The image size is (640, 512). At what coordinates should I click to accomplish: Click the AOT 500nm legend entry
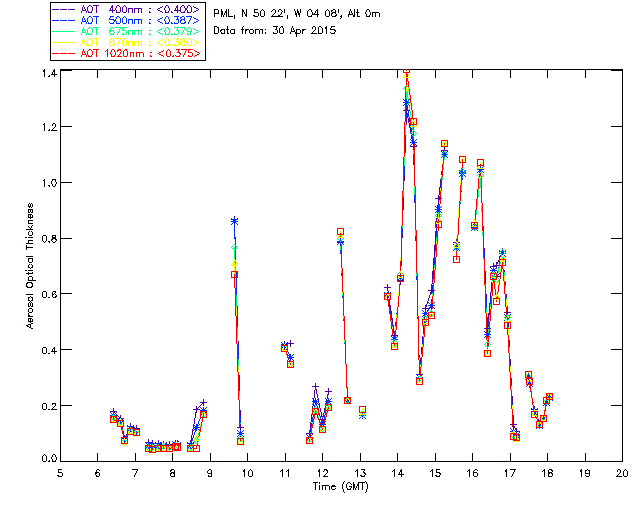point(127,20)
